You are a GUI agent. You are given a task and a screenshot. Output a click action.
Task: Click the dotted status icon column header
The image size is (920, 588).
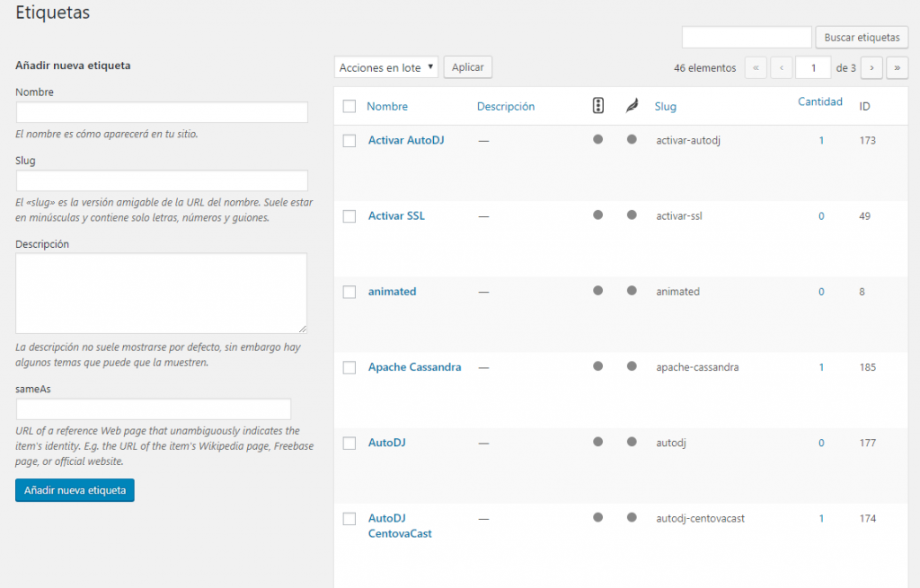coord(598,105)
